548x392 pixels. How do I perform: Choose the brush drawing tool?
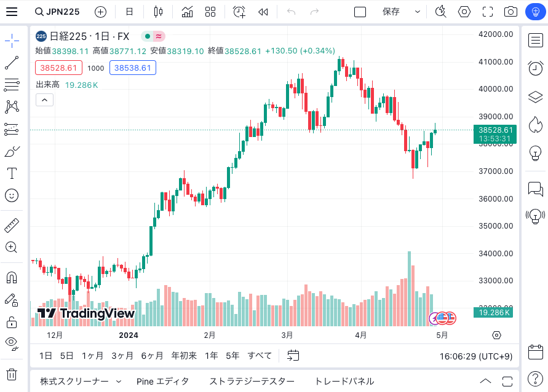[12, 152]
